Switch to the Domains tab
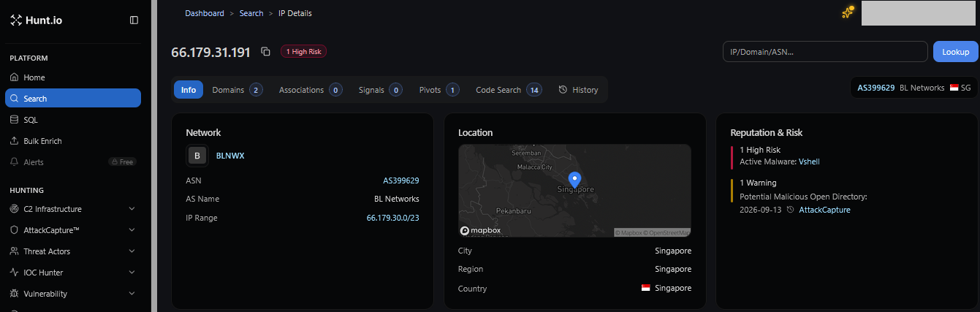The width and height of the screenshot is (980, 312). pos(237,90)
